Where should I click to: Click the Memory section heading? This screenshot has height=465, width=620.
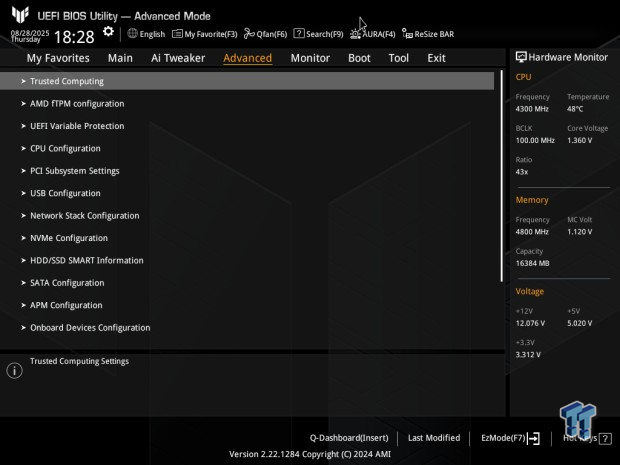pos(532,200)
